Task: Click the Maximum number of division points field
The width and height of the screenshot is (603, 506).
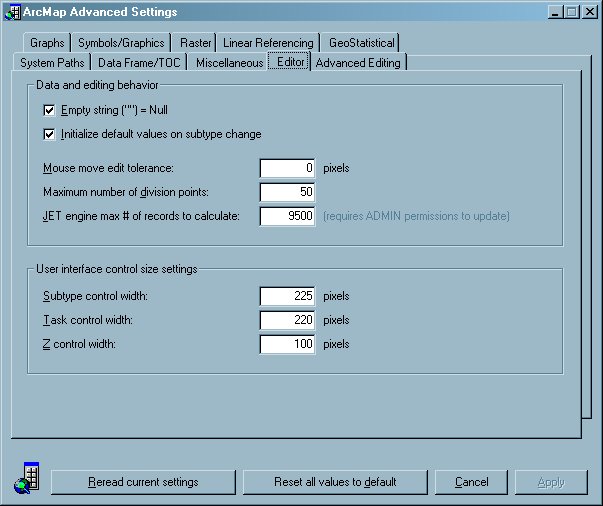Action: coord(287,192)
